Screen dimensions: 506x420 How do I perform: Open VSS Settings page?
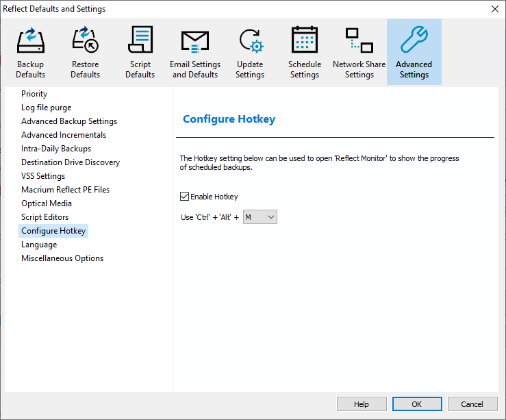(43, 176)
